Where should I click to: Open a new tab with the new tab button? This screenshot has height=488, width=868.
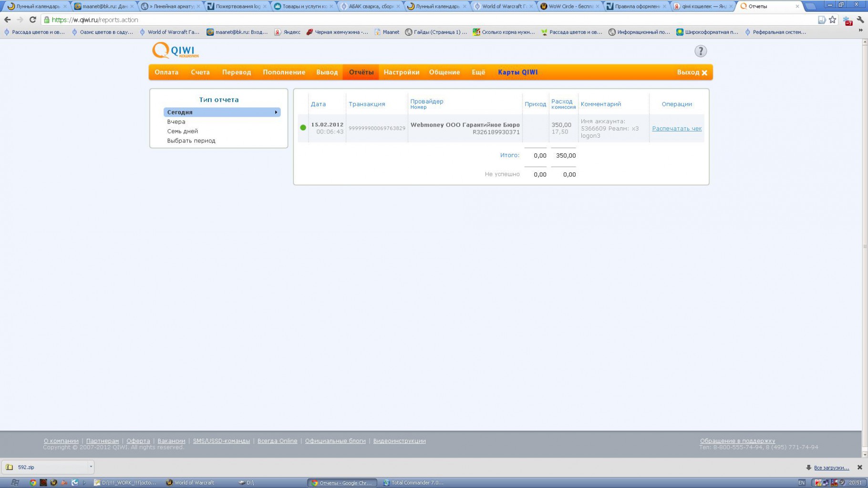[x=810, y=6]
